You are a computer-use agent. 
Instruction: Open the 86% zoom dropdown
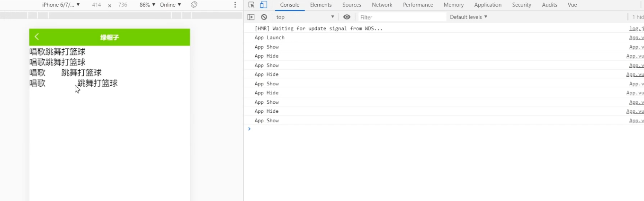(147, 5)
